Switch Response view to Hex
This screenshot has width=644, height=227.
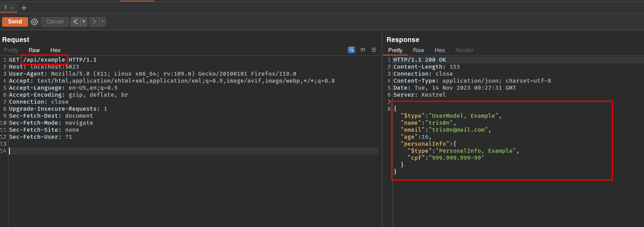(440, 50)
